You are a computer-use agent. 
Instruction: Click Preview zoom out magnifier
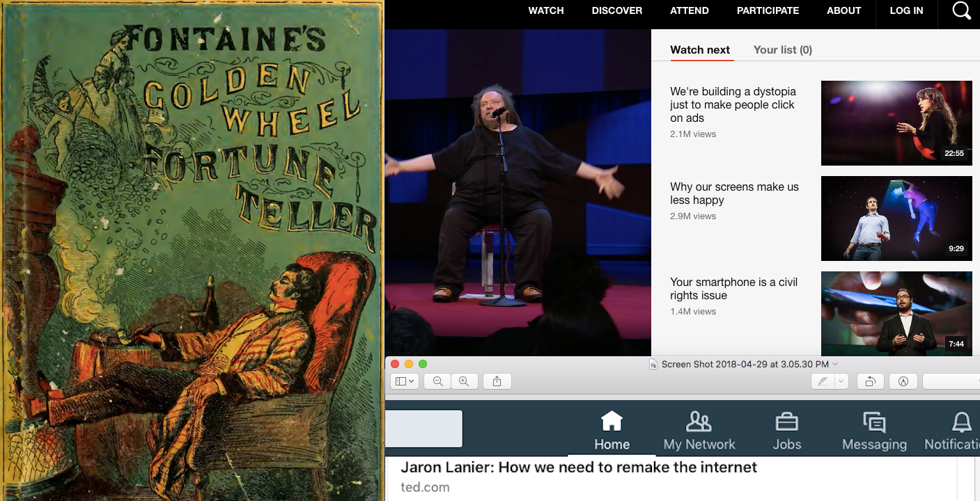click(437, 381)
